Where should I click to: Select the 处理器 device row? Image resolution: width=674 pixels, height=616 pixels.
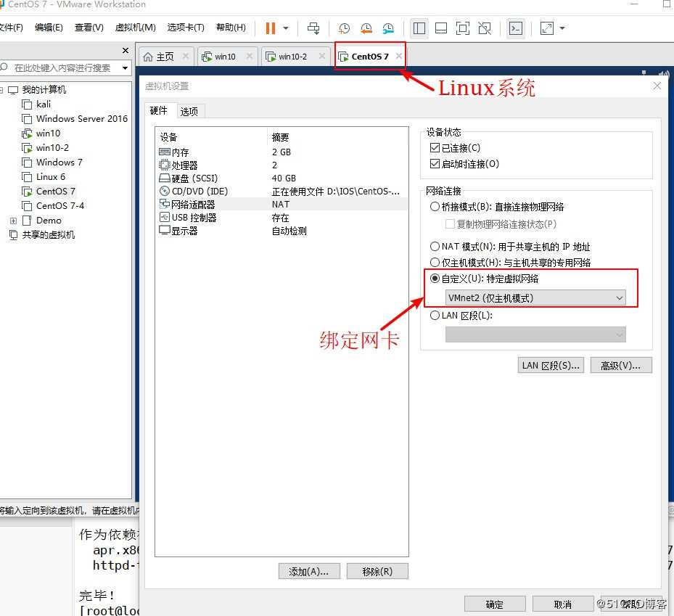pos(281,165)
